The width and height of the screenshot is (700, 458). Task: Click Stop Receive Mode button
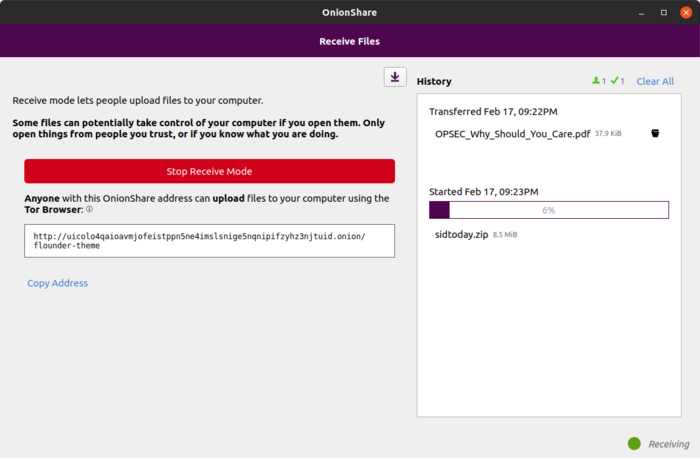pyautogui.click(x=209, y=171)
